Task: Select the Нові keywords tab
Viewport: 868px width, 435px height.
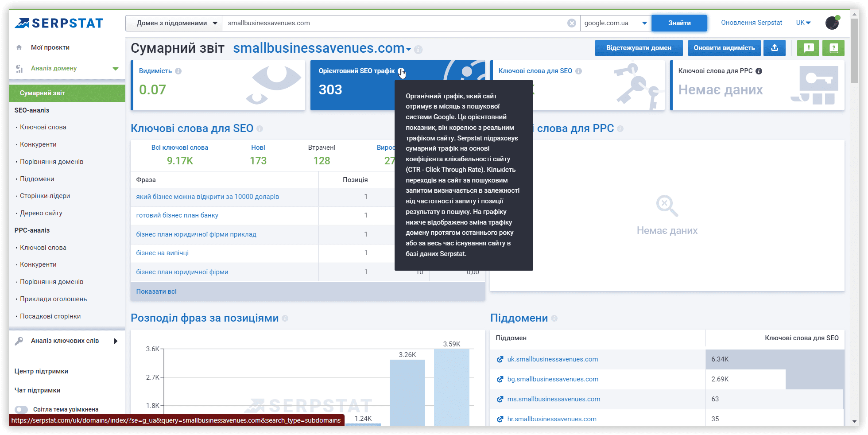Action: point(258,155)
